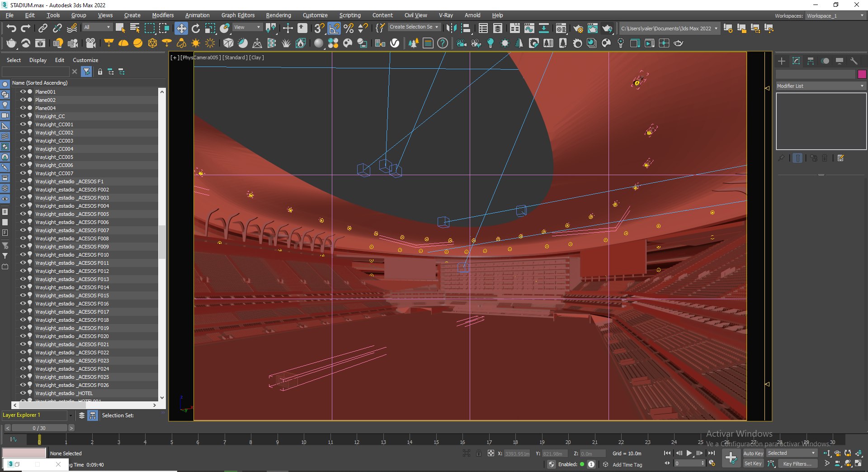This screenshot has width=868, height=472.
Task: Jump to the end of the animation
Action: point(712,453)
